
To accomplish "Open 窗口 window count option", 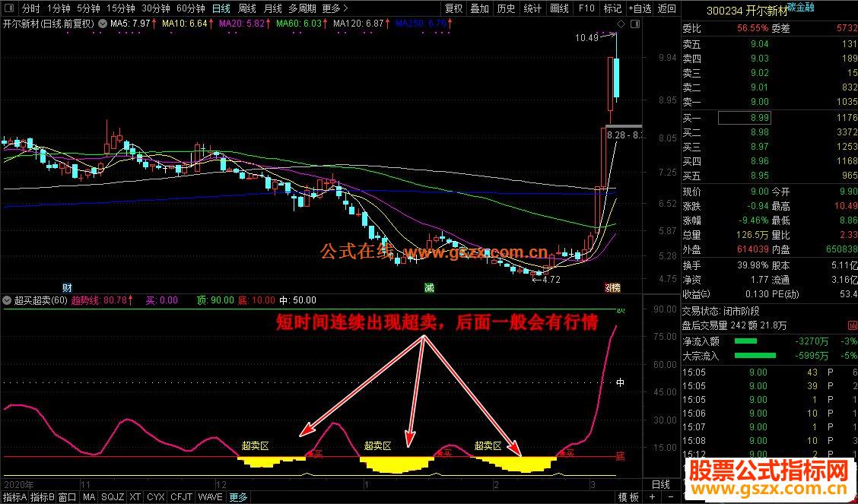I will [x=67, y=497].
